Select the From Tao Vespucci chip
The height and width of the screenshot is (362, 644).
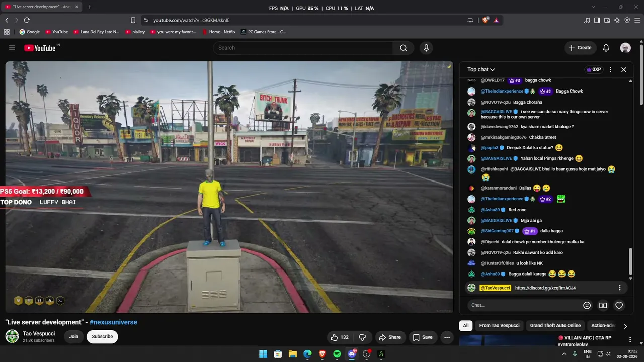point(500,326)
